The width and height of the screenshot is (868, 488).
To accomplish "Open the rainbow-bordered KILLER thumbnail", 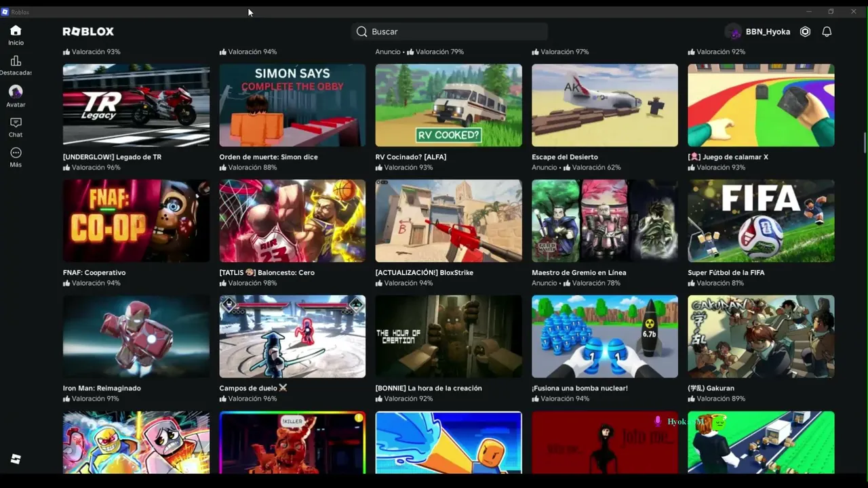I will pos(292,442).
